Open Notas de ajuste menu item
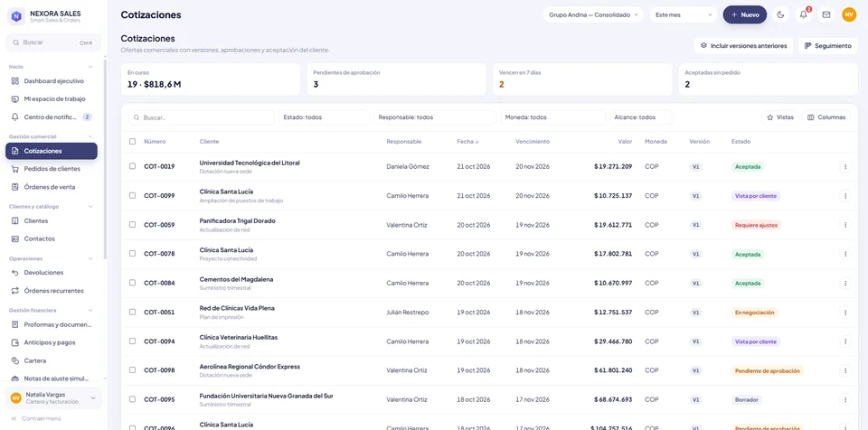Screen dimensions: 868x430 (x=52, y=379)
